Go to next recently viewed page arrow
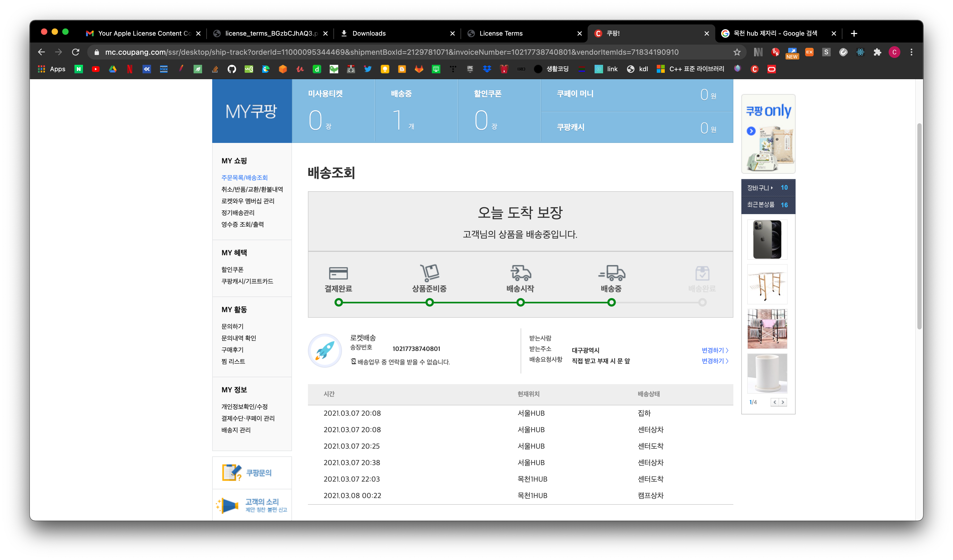Image resolution: width=953 pixels, height=560 pixels. click(783, 402)
